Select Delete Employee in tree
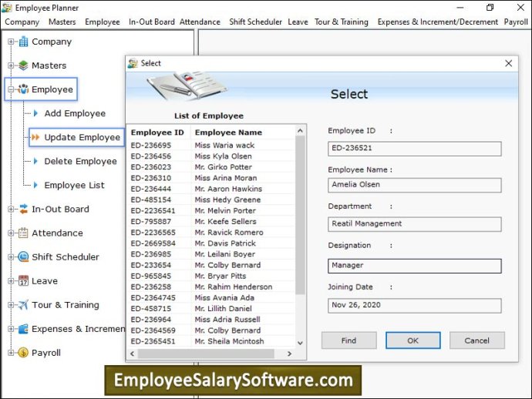This screenshot has height=399, width=532. [80, 161]
